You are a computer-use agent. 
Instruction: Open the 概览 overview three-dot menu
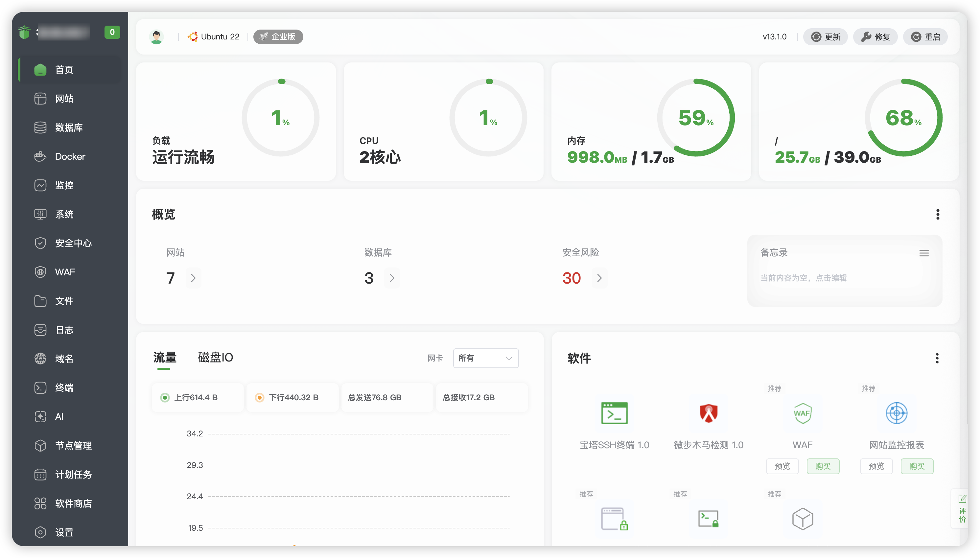tap(938, 214)
